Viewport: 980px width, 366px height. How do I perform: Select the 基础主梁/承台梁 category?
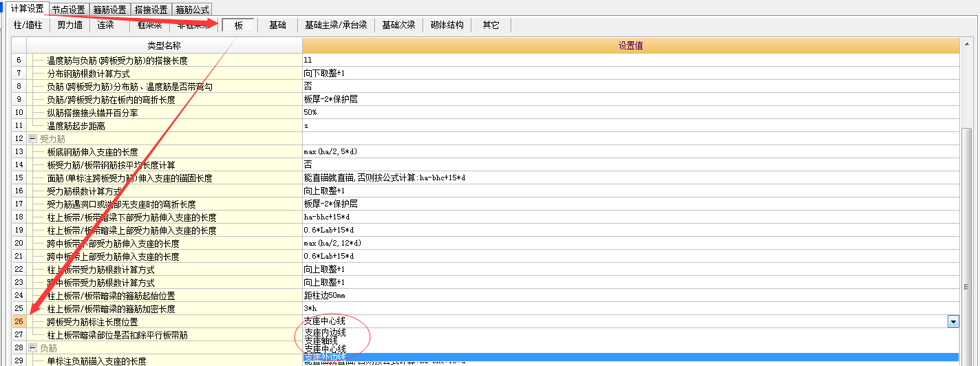[336, 25]
